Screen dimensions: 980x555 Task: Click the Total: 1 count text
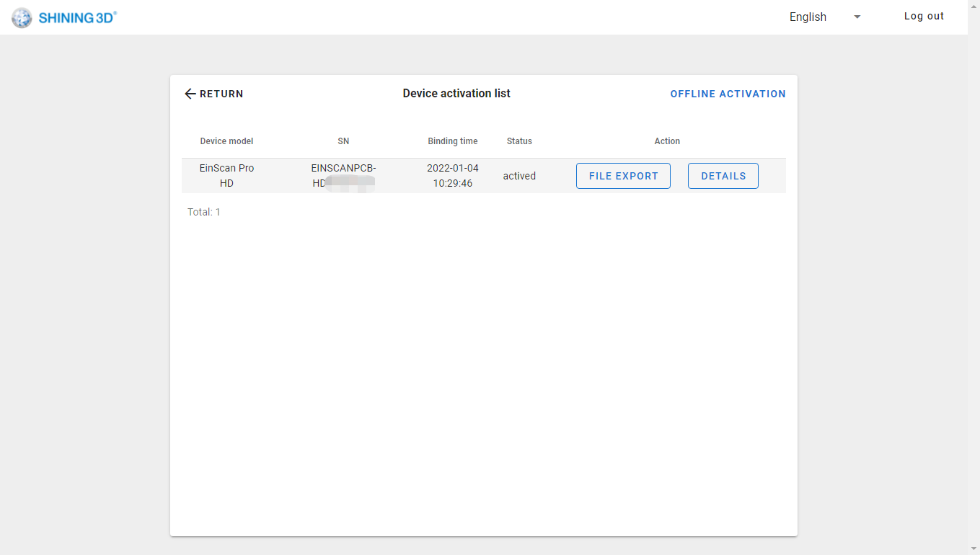pyautogui.click(x=204, y=212)
